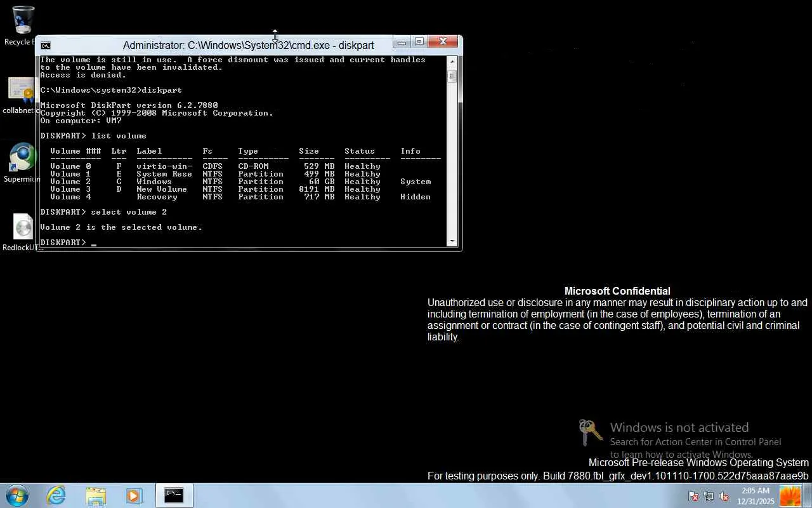This screenshot has height=508, width=812.
Task: Click the orange flower picture in the taskbar
Action: pyautogui.click(x=790, y=496)
